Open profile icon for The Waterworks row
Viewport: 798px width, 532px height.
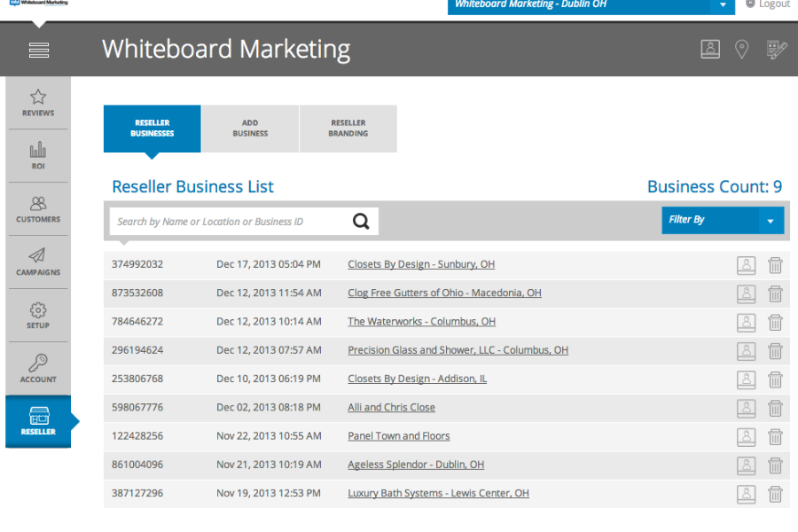(x=746, y=322)
